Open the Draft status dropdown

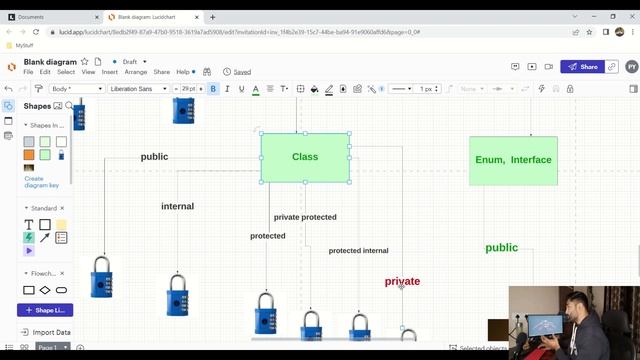pos(135,62)
